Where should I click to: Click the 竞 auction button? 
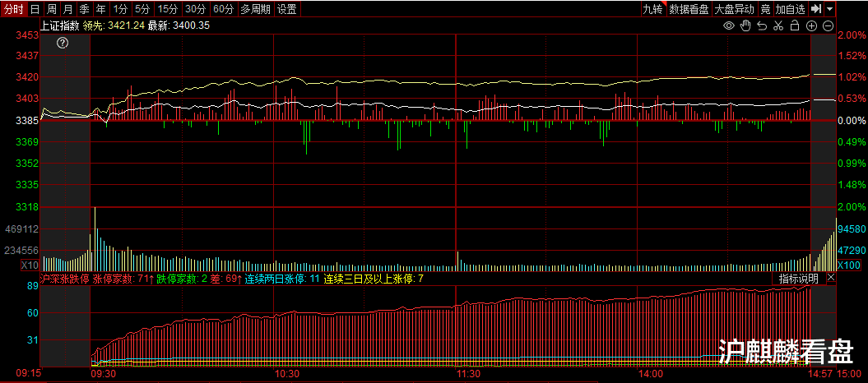tap(766, 9)
